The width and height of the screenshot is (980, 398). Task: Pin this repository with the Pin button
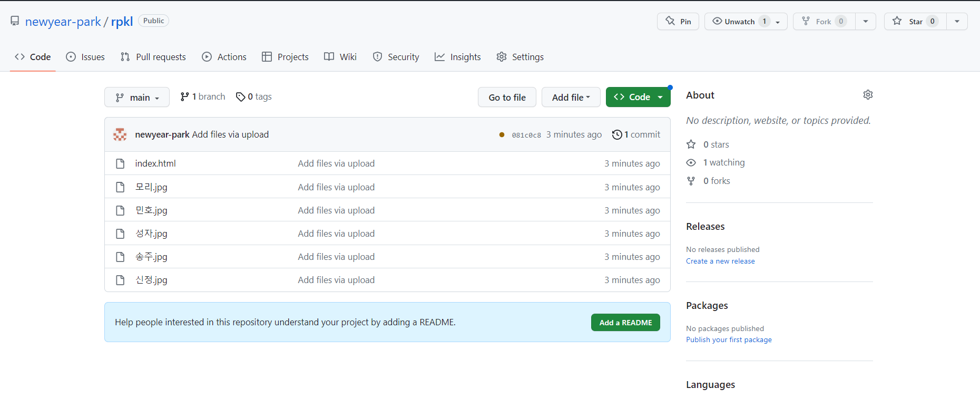(x=678, y=22)
